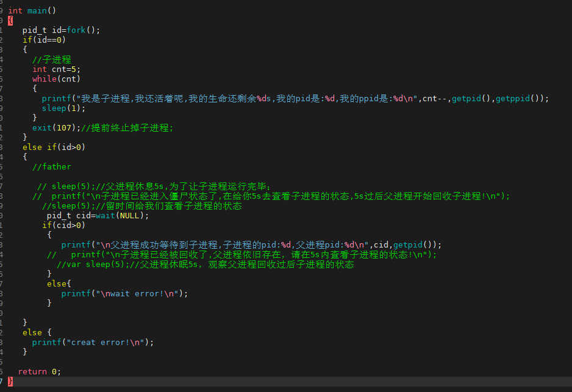This screenshot has width=572, height=392.
Task: Click the '//子进程' comment
Action: click(52, 59)
